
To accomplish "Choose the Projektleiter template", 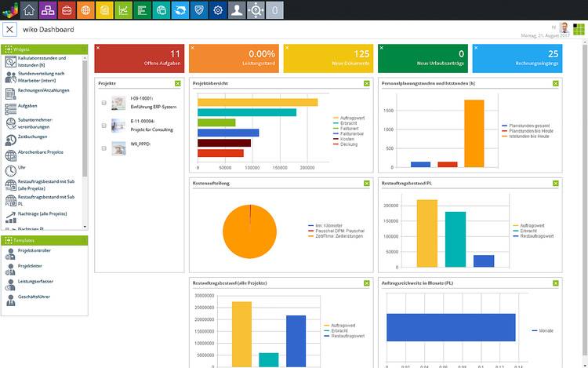I will [x=30, y=266].
